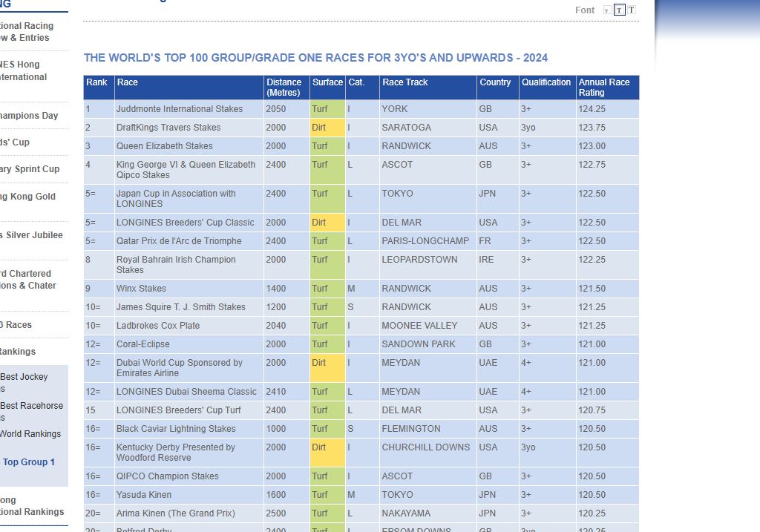
Task: Select the medium font size icon
Action: click(x=620, y=10)
